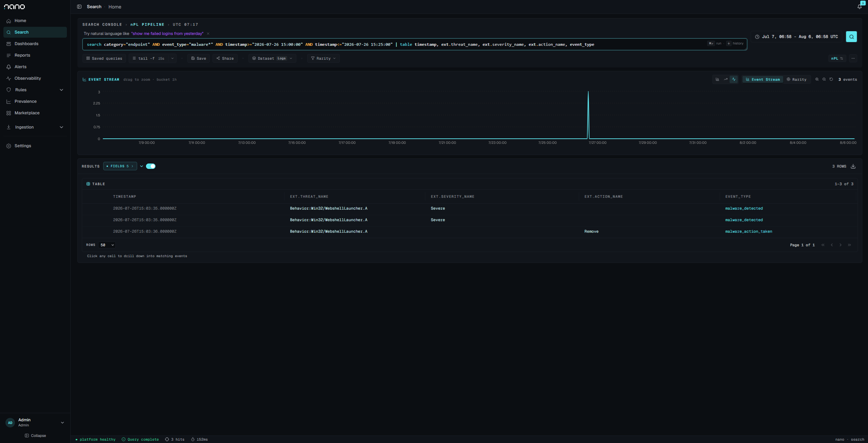Toggle the results view switch
The height and width of the screenshot is (443, 868).
151,166
